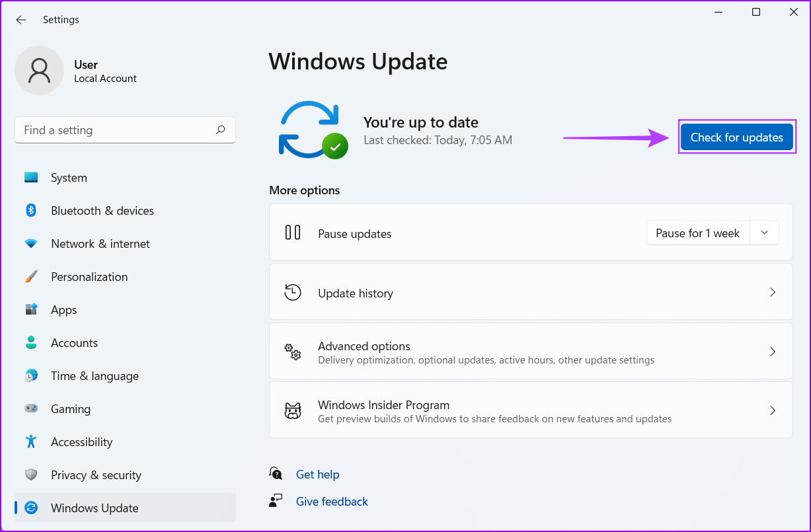Click the Windows Insider Program title
The width and height of the screenshot is (811, 532).
pyautogui.click(x=384, y=405)
